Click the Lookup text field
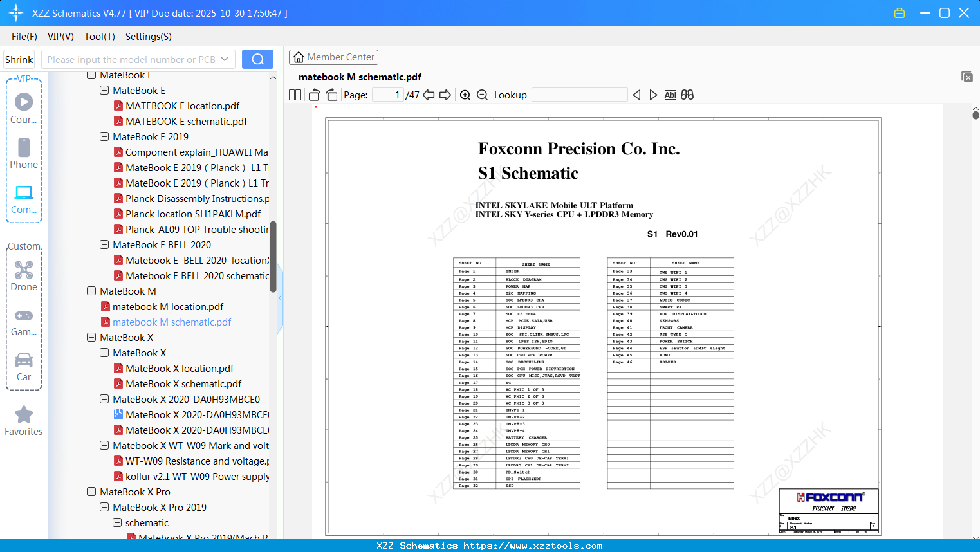The width and height of the screenshot is (980, 552). coord(580,95)
